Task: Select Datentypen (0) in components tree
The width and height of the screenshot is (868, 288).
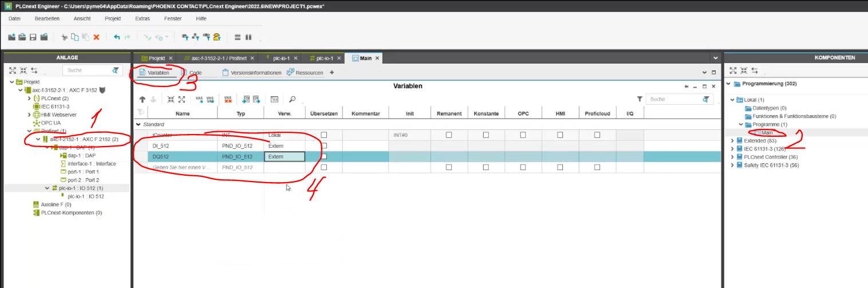Action: pos(768,108)
